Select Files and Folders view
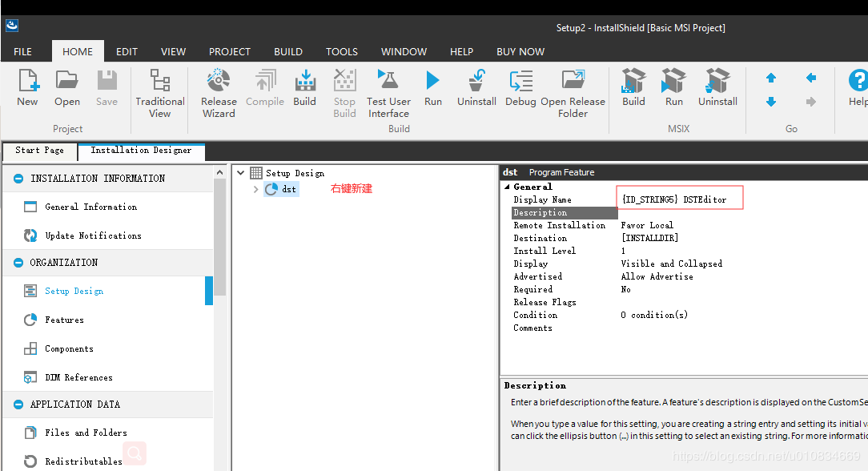 (86, 433)
